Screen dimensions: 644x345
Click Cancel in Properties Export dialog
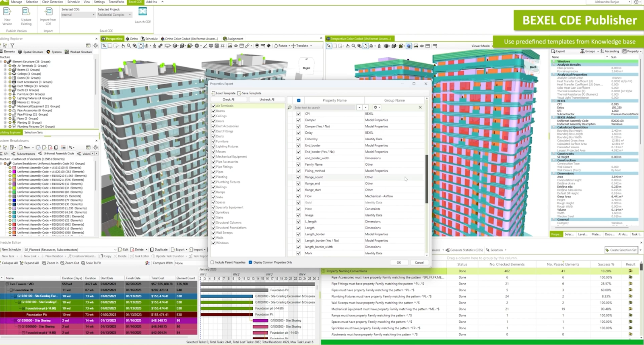(419, 262)
